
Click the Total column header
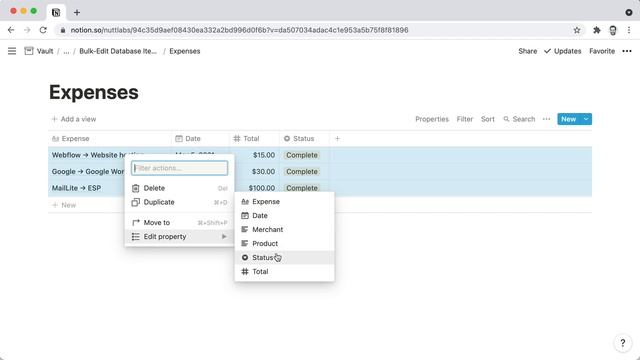[255, 139]
